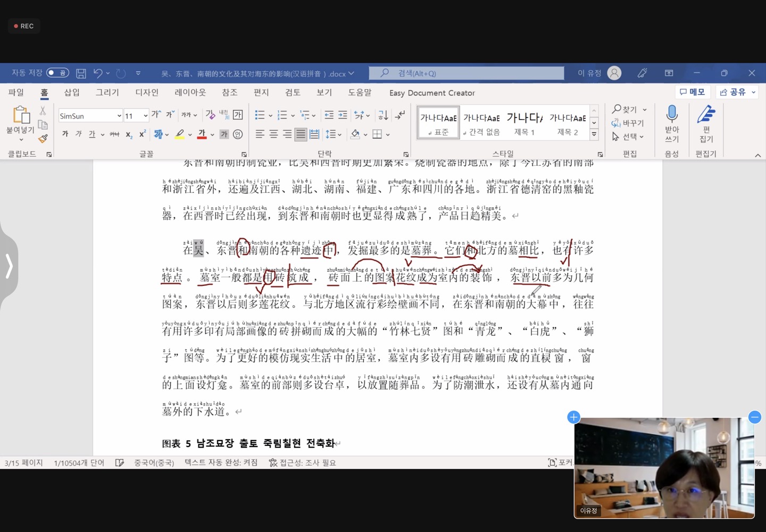The width and height of the screenshot is (766, 532).
Task: Click the dictate microphone icon
Action: (672, 114)
